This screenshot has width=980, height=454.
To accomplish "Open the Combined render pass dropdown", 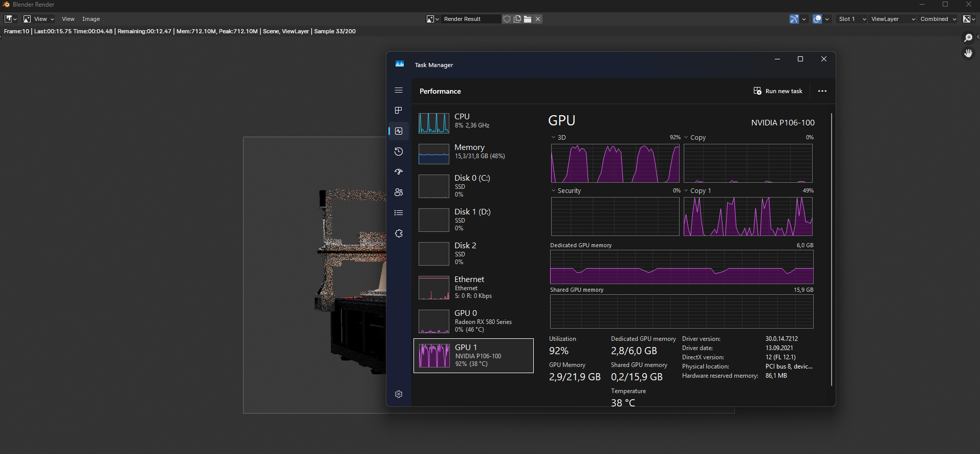I will coord(938,19).
